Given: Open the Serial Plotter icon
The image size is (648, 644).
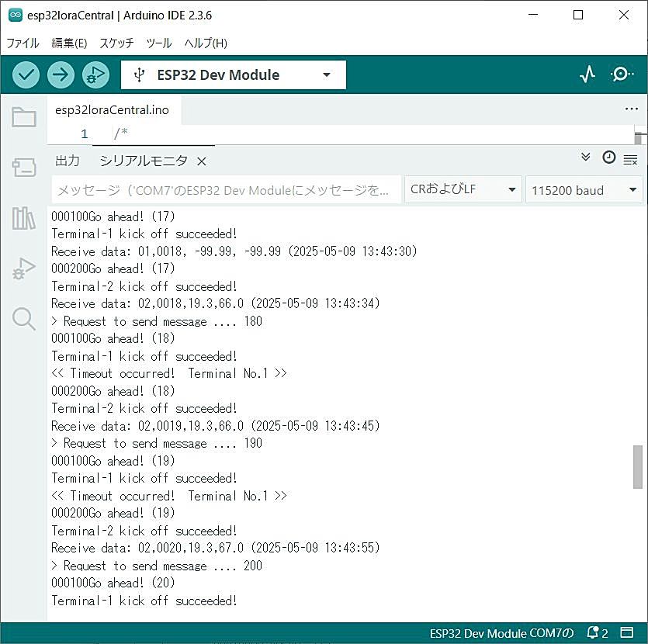Looking at the screenshot, I should [587, 74].
